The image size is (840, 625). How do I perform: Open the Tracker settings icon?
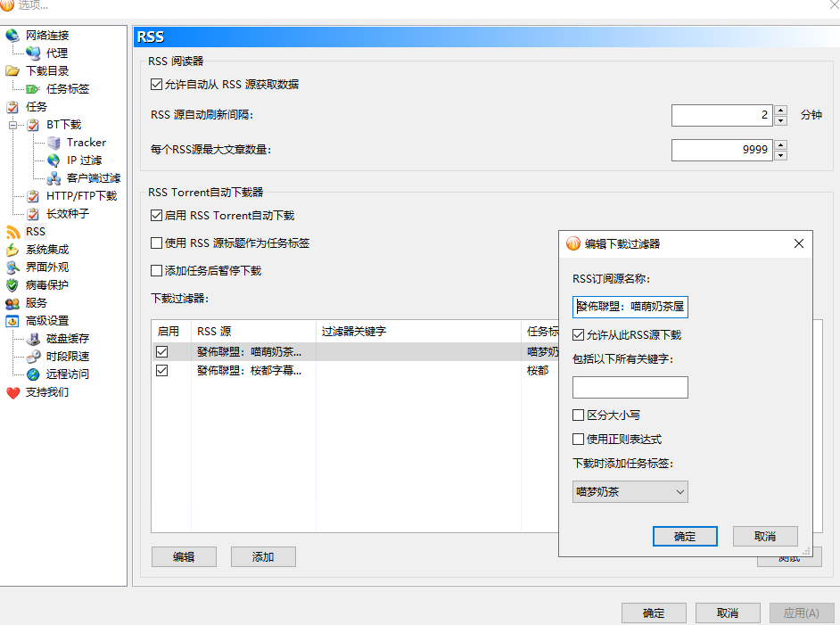[x=54, y=143]
